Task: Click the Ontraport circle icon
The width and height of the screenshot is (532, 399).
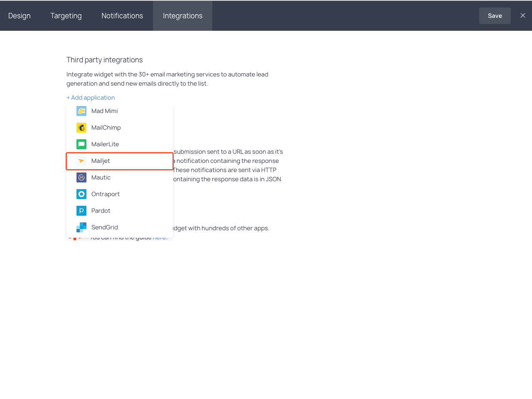Action: 81,194
